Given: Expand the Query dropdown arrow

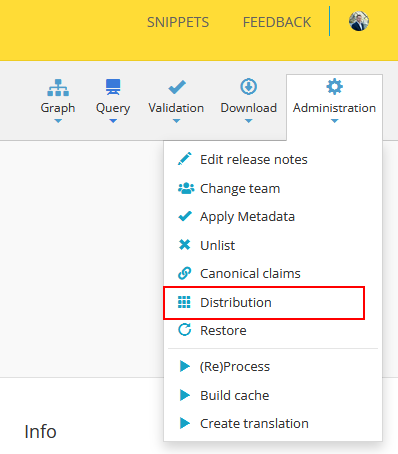Looking at the screenshot, I should pyautogui.click(x=113, y=121).
